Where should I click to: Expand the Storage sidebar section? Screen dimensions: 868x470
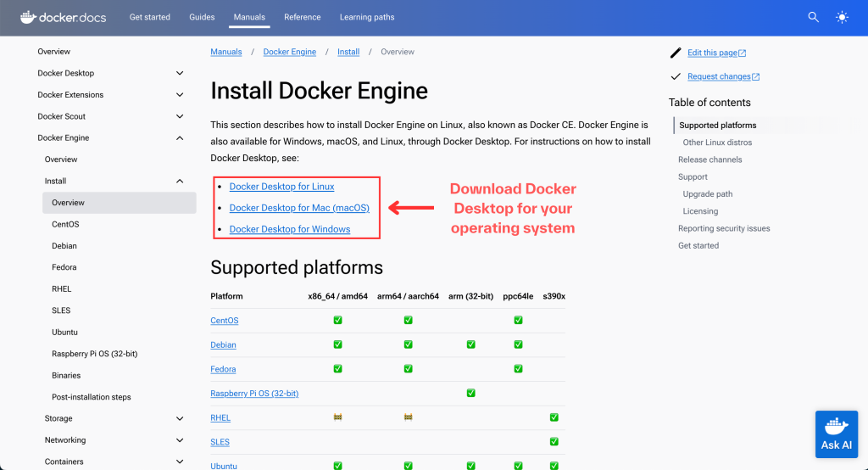coord(180,418)
